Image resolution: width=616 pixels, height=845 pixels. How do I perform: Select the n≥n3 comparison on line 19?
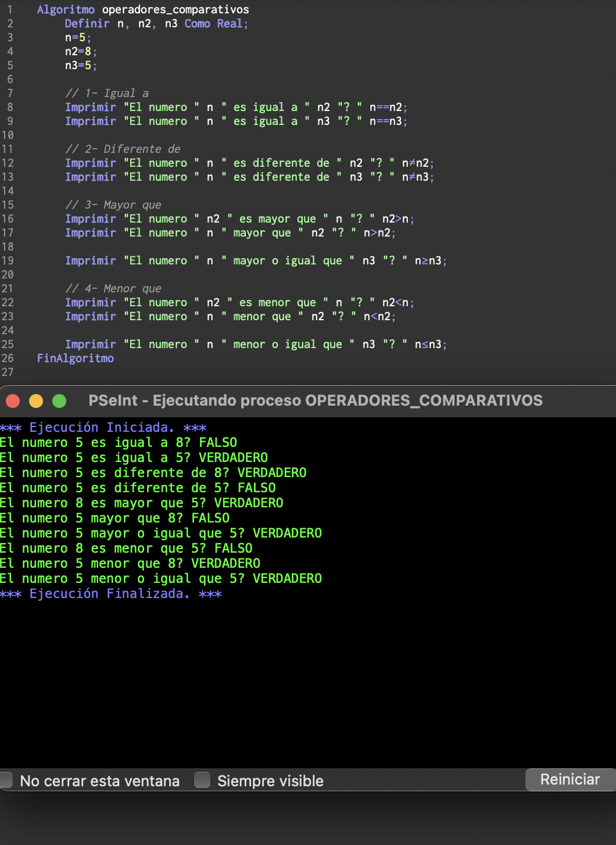(428, 260)
